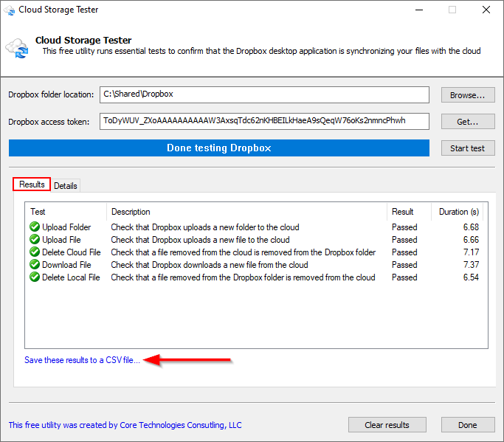
Task: Save these results to a CSV file
Action: tap(83, 360)
